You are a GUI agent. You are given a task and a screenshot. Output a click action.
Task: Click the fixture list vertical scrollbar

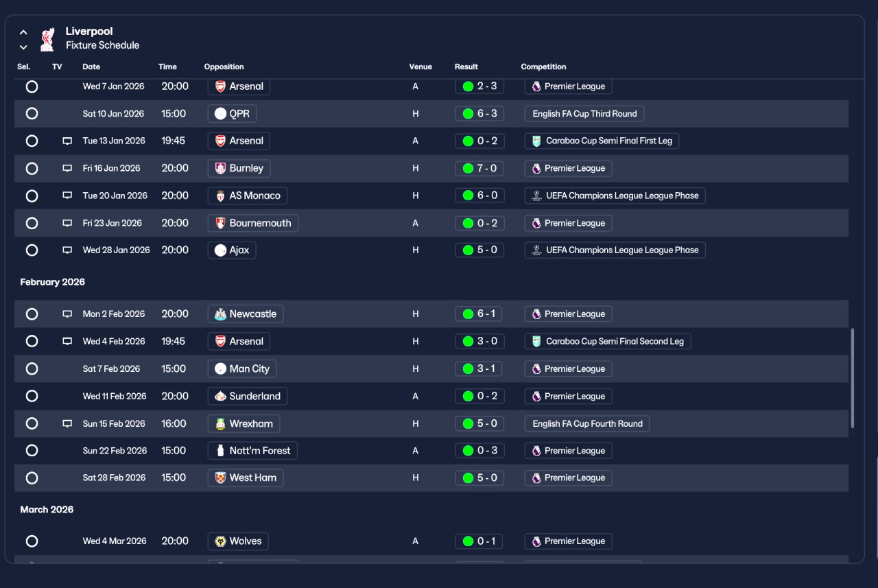pos(853,378)
